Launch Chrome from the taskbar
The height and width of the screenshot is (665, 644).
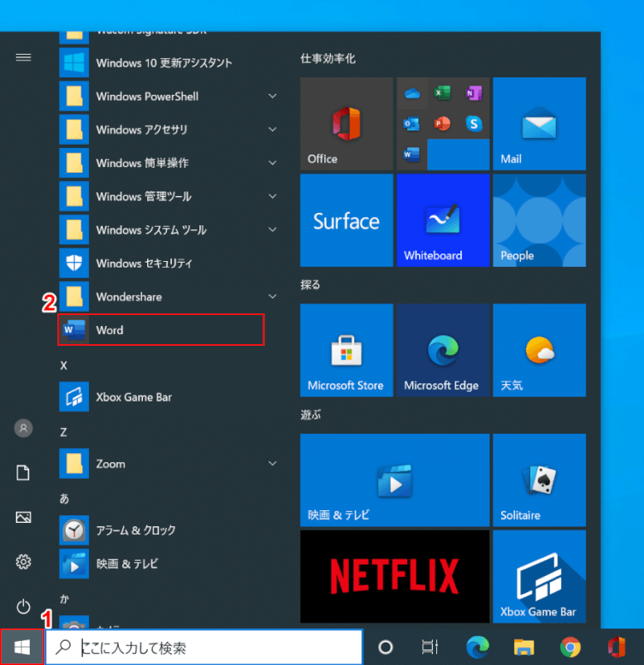[570, 648]
